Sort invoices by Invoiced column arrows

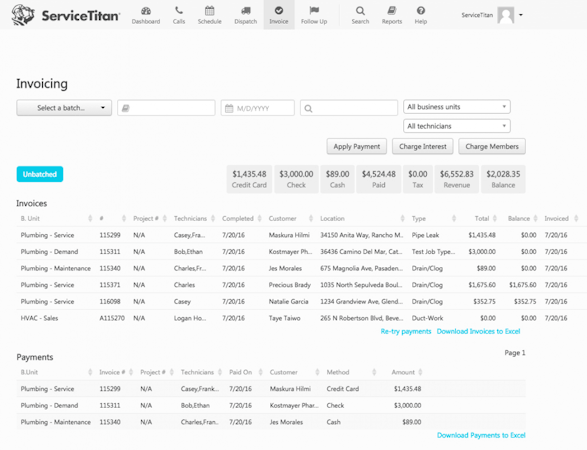click(576, 218)
